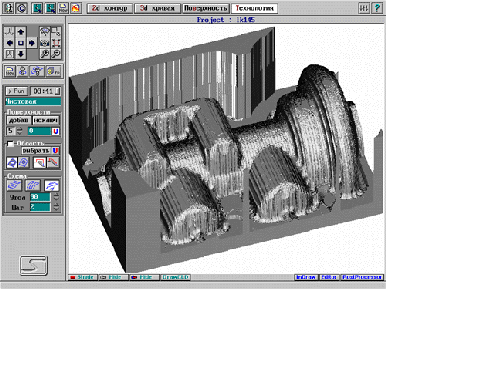Click the disk Fn icon in operations row
The height and width of the screenshot is (375, 500).
53,71
